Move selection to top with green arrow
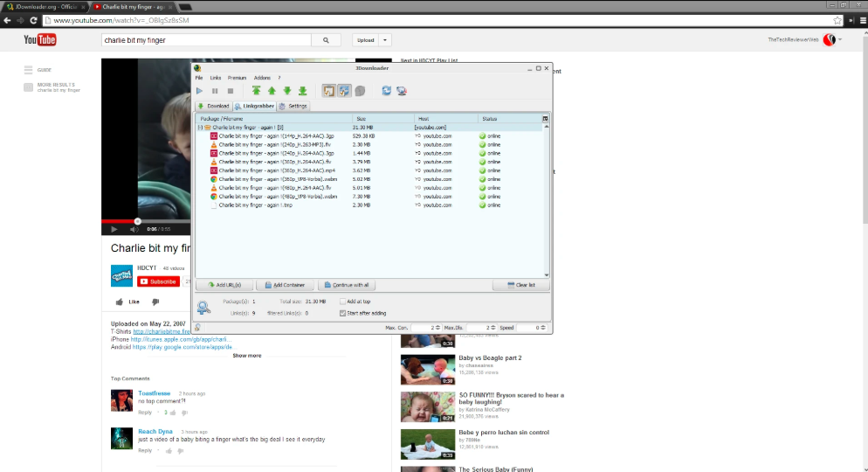The image size is (868, 472). point(256,91)
